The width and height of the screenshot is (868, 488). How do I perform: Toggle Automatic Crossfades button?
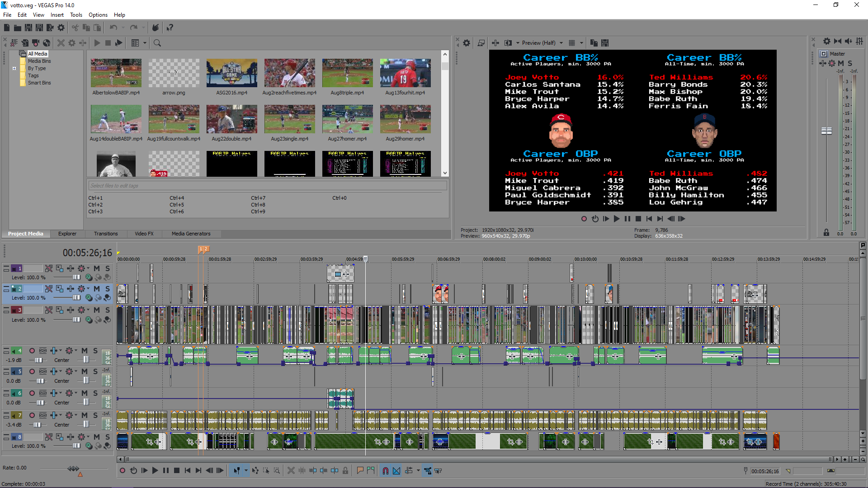396,471
